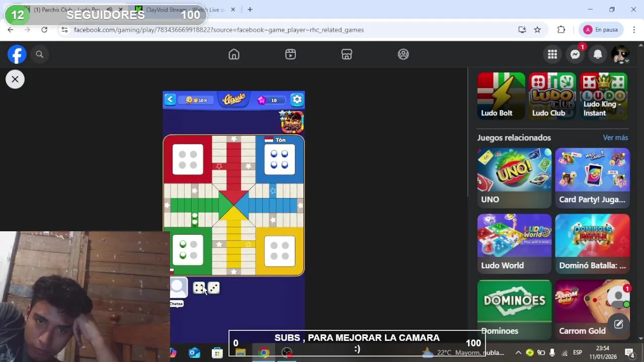Open the Extensions puzzle icon
This screenshot has width=644, height=362.
561,30
